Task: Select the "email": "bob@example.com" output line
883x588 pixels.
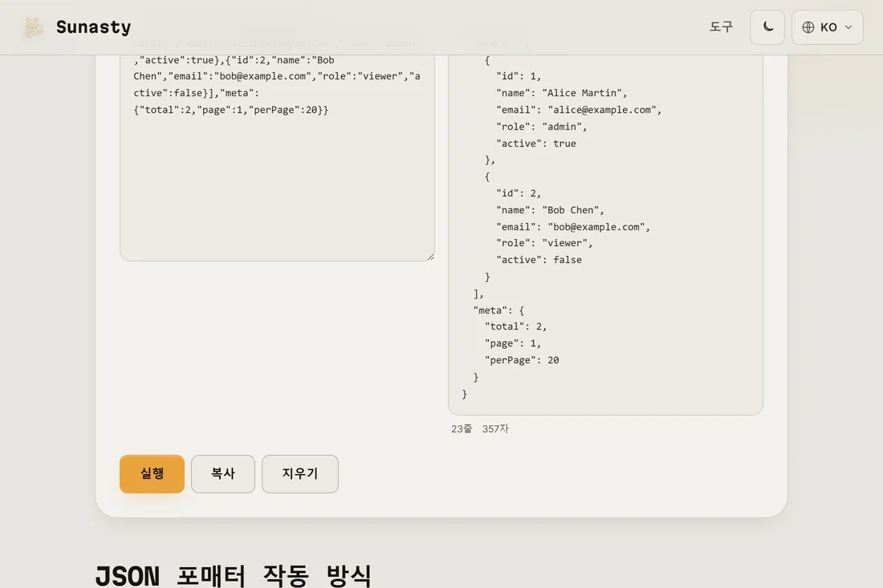Action: [572, 227]
